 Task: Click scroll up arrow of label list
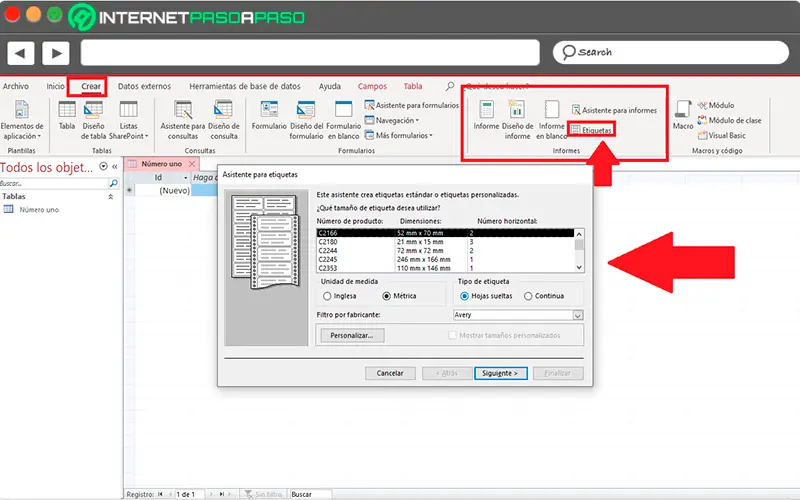(579, 234)
